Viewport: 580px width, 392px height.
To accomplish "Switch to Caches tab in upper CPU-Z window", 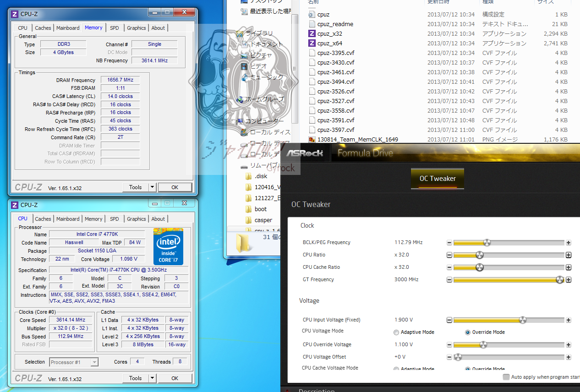I will (43, 28).
